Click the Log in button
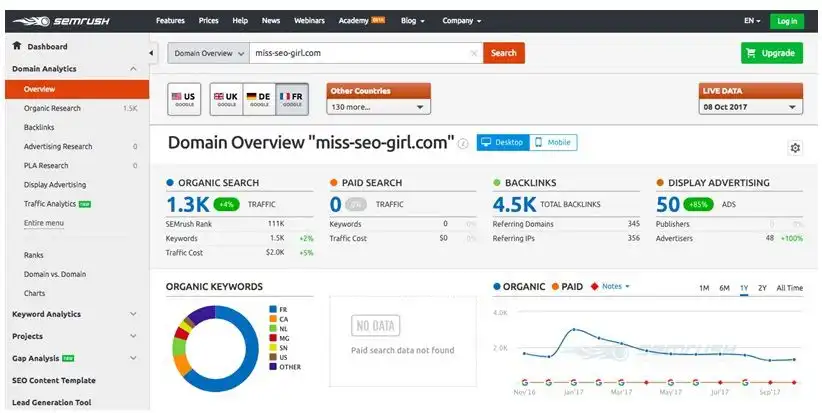This screenshot has height=413, width=822. pyautogui.click(x=787, y=21)
